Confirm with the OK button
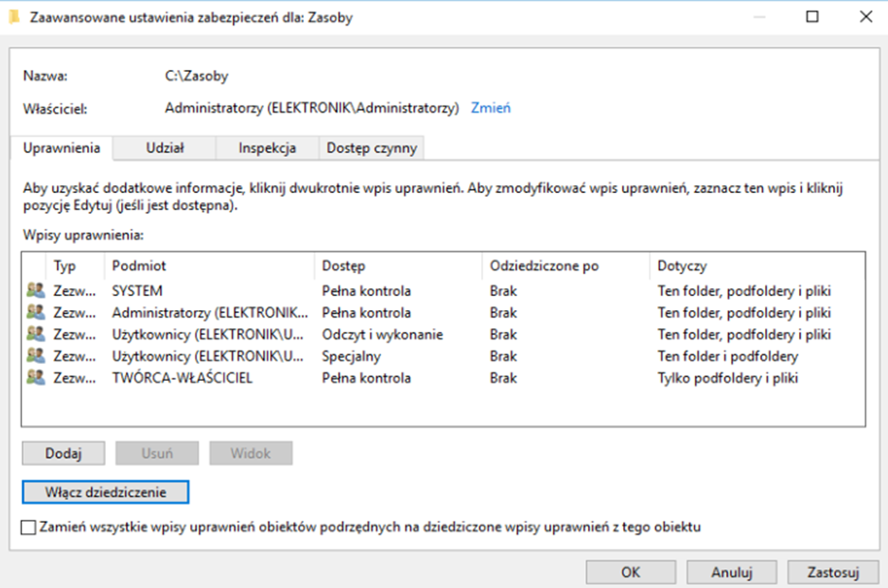This screenshot has height=588, width=888. click(631, 572)
